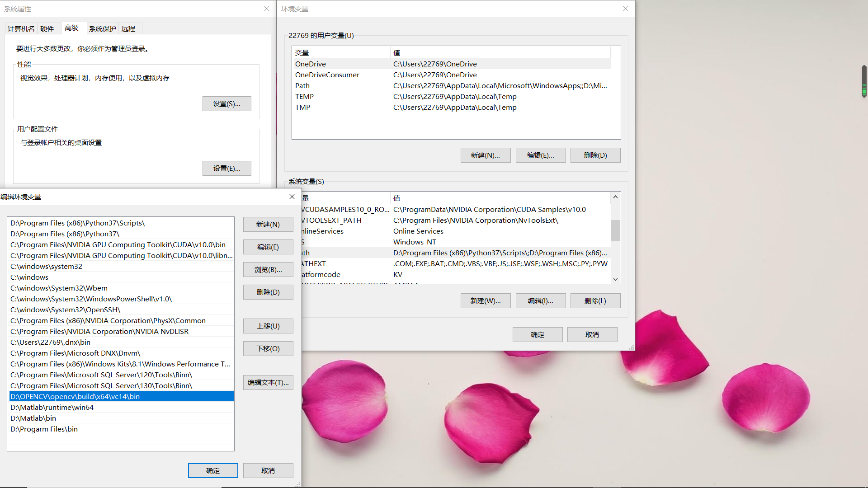Click 编辑(E) in edit variable dialog
The image size is (868, 488).
(x=268, y=247)
